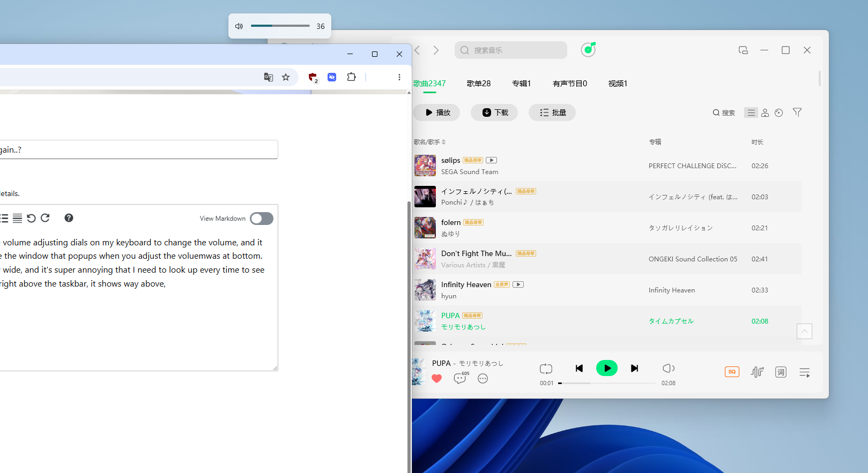Click the horizontal lines icon before undo in editor
Viewport: 868px width, 473px height.
(x=18, y=218)
